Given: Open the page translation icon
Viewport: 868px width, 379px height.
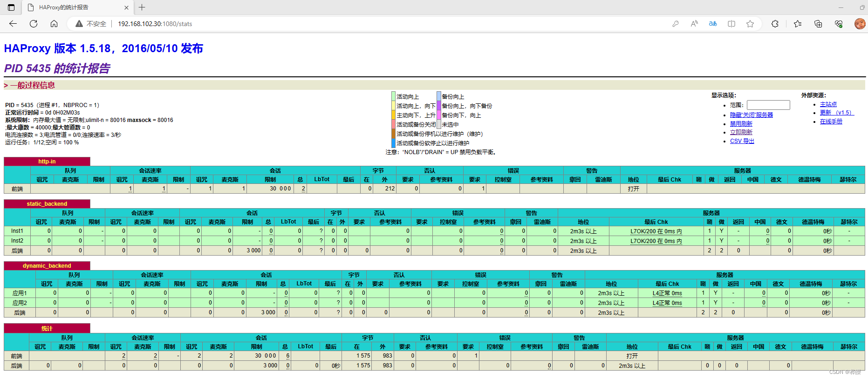Looking at the screenshot, I should 713,24.
